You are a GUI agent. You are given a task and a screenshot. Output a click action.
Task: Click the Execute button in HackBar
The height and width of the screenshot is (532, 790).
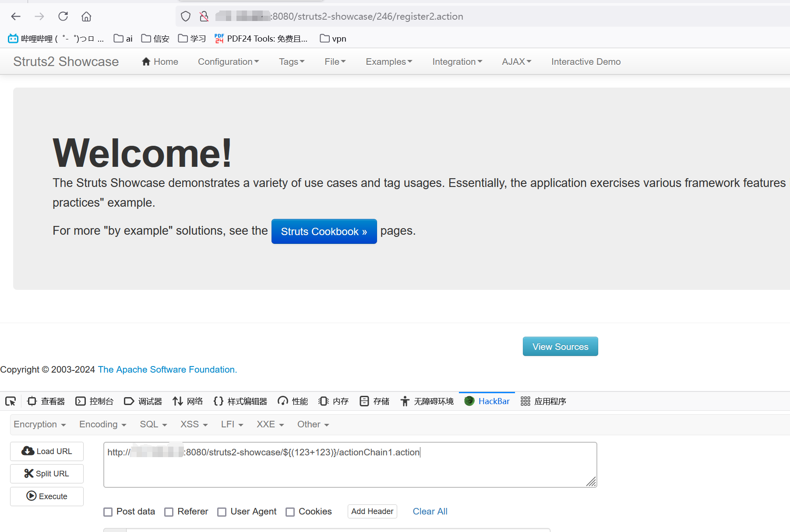(47, 497)
